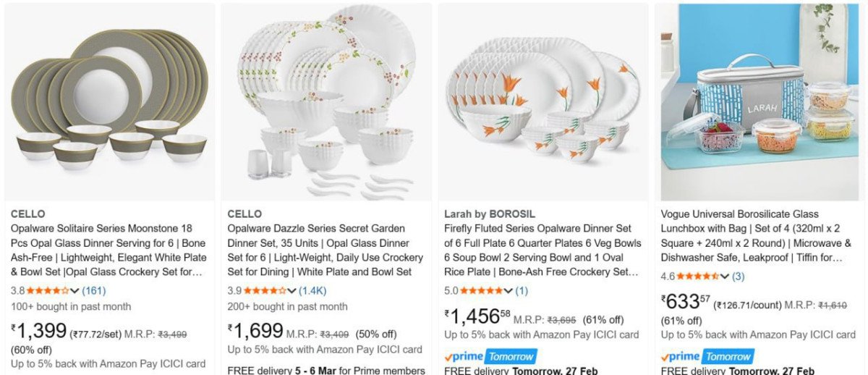The image size is (868, 375).
Task: Expand rating chevron beside 4.6 stars
Action: (x=724, y=277)
